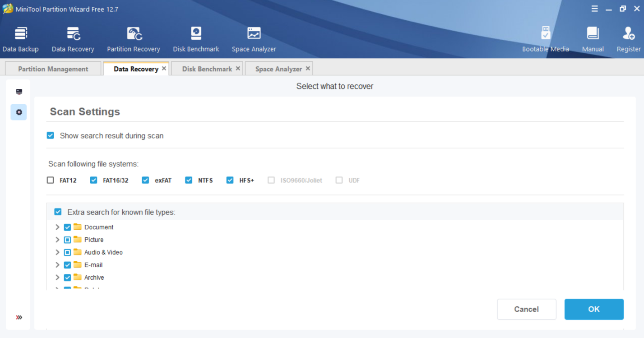Cancel the scan settings
The image size is (644, 338).
[x=527, y=309]
